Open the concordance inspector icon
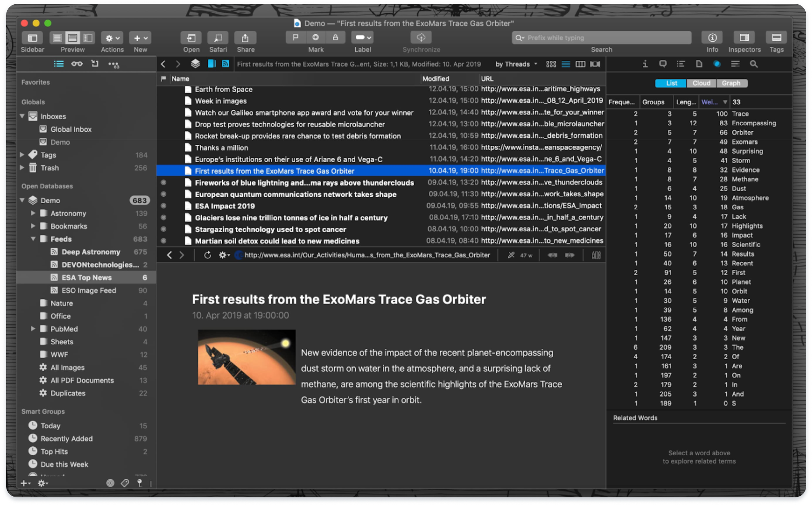Screen dimensions: 812x505 pyautogui.click(x=717, y=64)
